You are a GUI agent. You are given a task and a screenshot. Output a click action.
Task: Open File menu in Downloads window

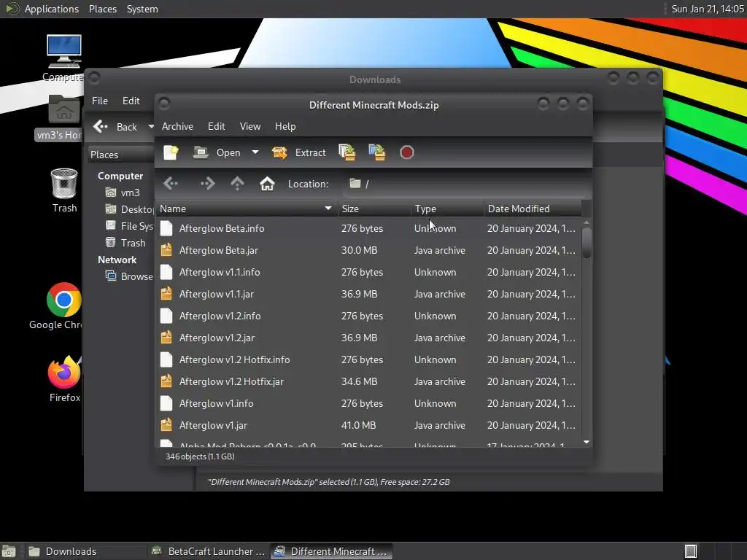pos(99,101)
